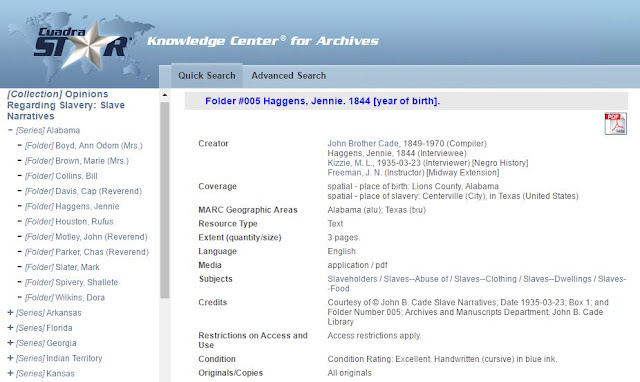Click the tree panel scrollbar thumb

click(x=164, y=200)
